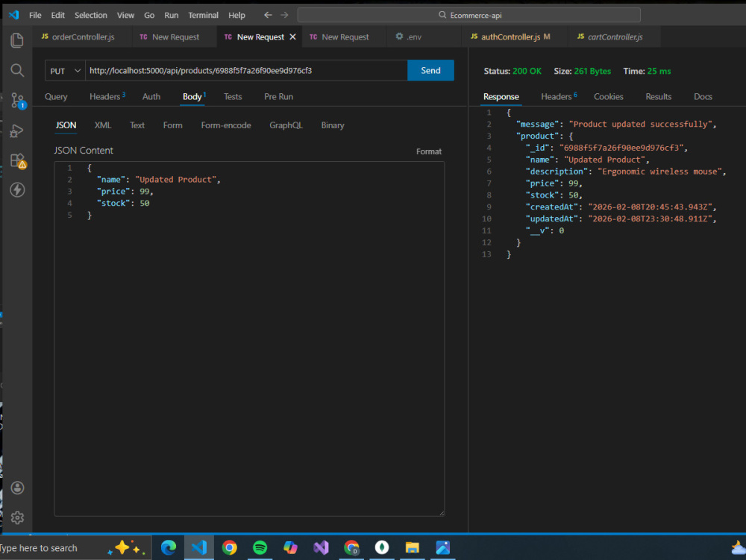This screenshot has height=560, width=746.
Task: Select the Response tab
Action: (x=501, y=96)
